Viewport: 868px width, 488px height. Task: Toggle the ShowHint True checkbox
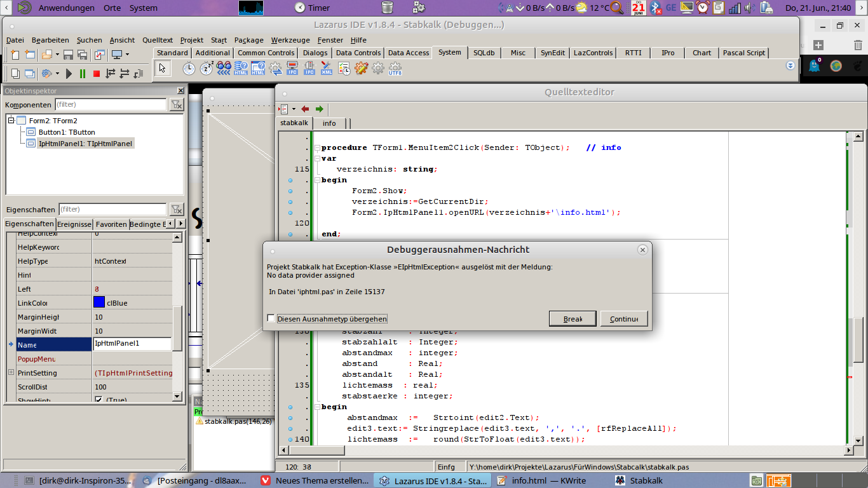pyautogui.click(x=98, y=400)
